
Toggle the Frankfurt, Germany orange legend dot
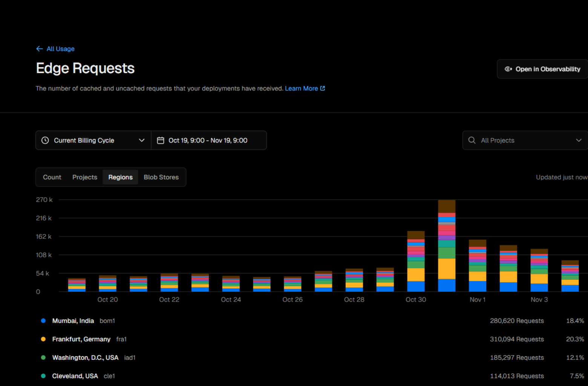click(x=43, y=339)
